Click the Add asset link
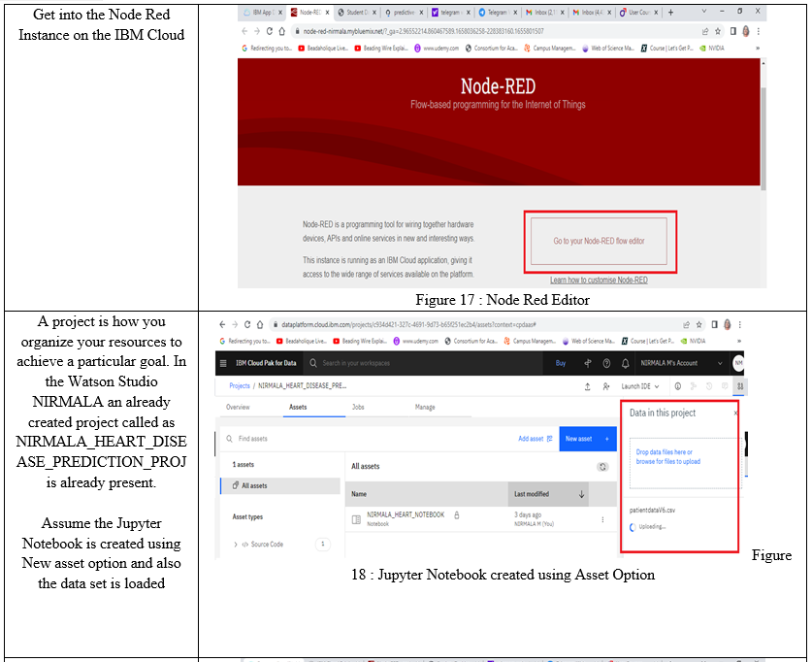The image size is (812, 662). (536, 439)
